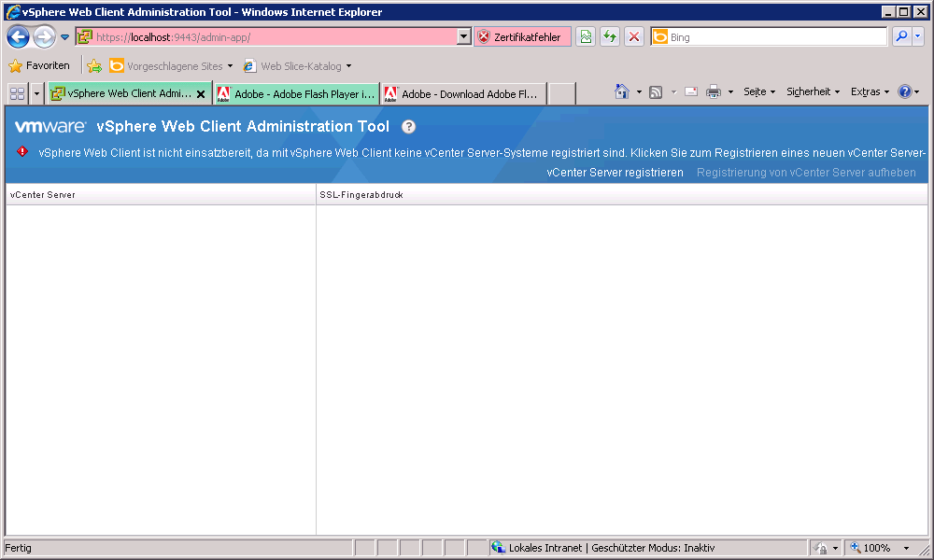Click the stop loading red X icon

click(x=634, y=37)
